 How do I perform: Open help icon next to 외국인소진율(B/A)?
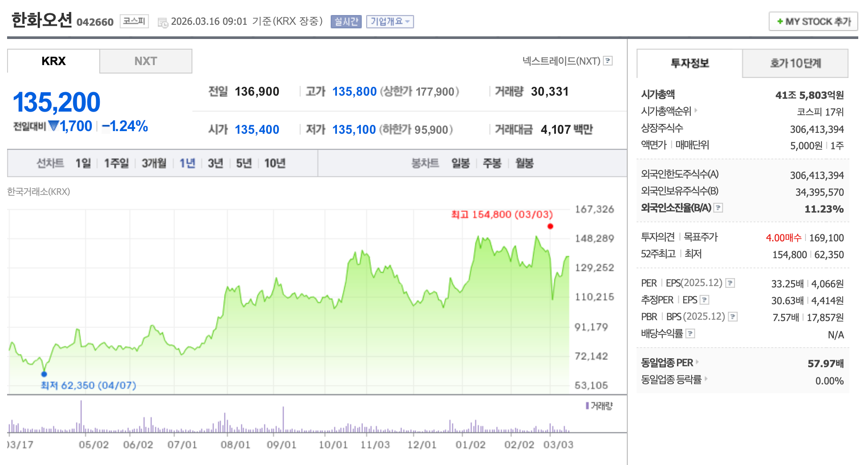[719, 207]
